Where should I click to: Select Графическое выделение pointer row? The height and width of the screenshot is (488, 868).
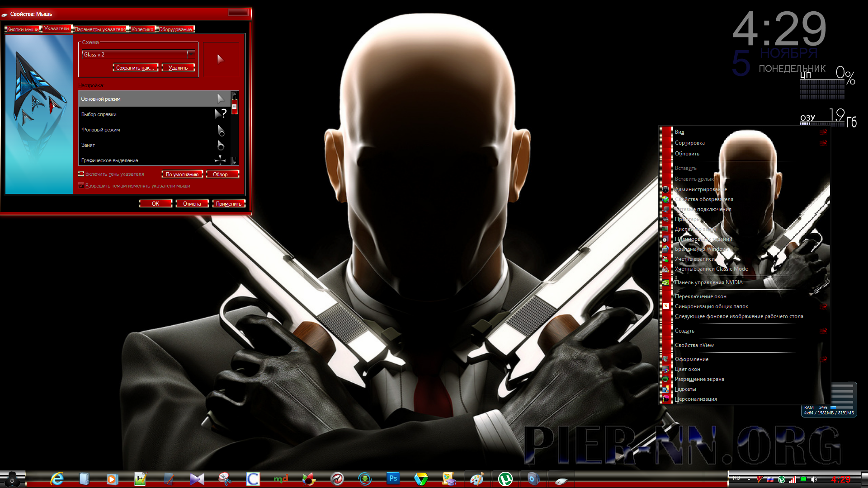(155, 160)
